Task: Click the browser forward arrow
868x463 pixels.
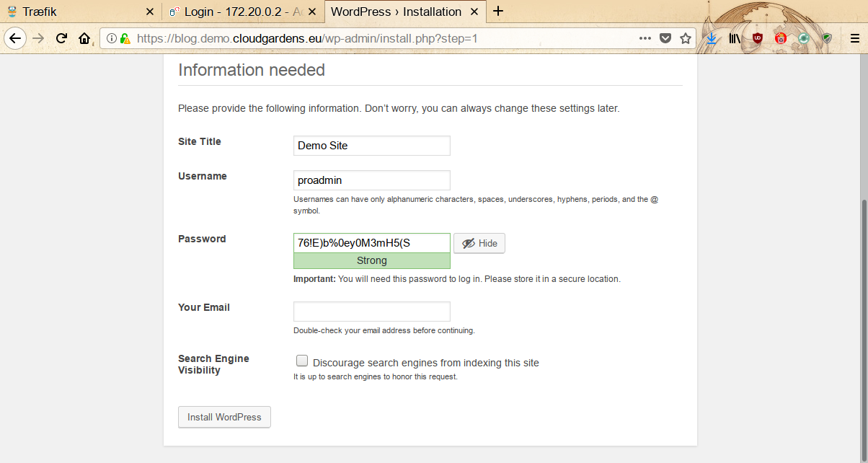Action: (x=39, y=38)
